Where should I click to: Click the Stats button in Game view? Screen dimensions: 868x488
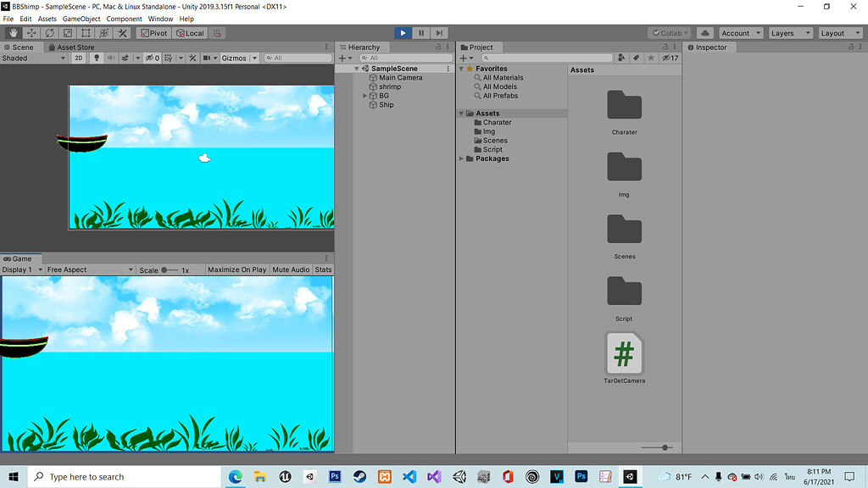point(322,269)
